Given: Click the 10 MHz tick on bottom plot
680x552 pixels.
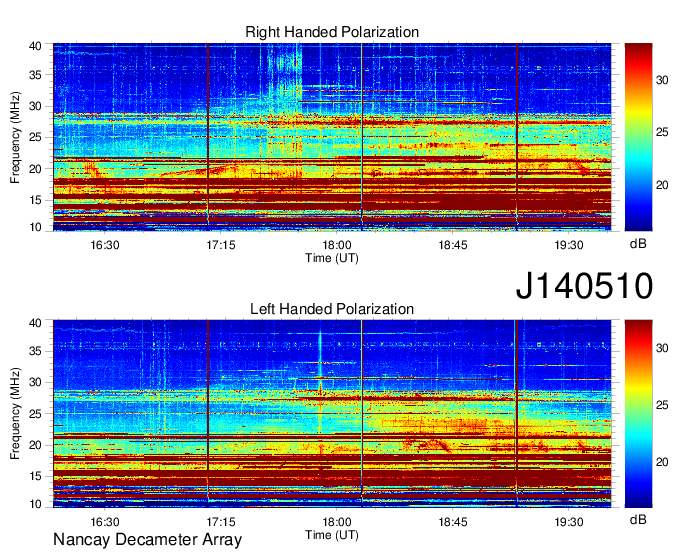Looking at the screenshot, I should 36,504.
